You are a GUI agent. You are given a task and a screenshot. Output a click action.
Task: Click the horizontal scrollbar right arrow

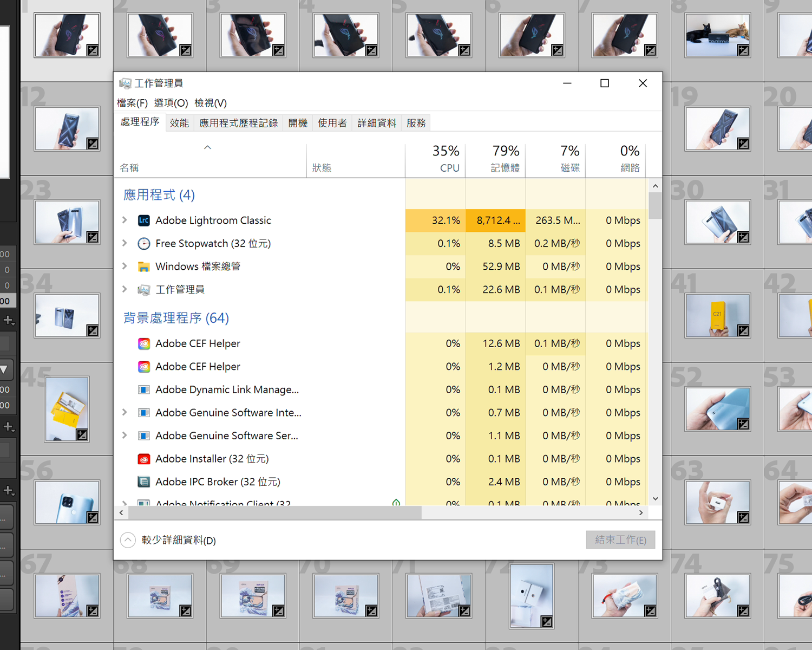pos(641,512)
